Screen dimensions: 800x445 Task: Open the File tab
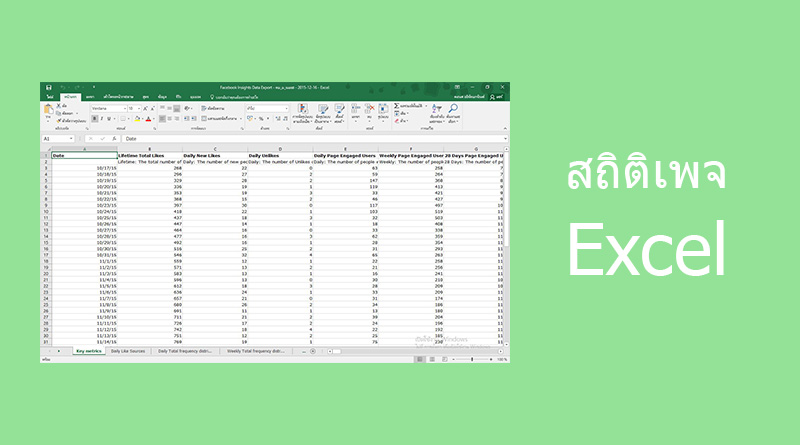coord(50,97)
